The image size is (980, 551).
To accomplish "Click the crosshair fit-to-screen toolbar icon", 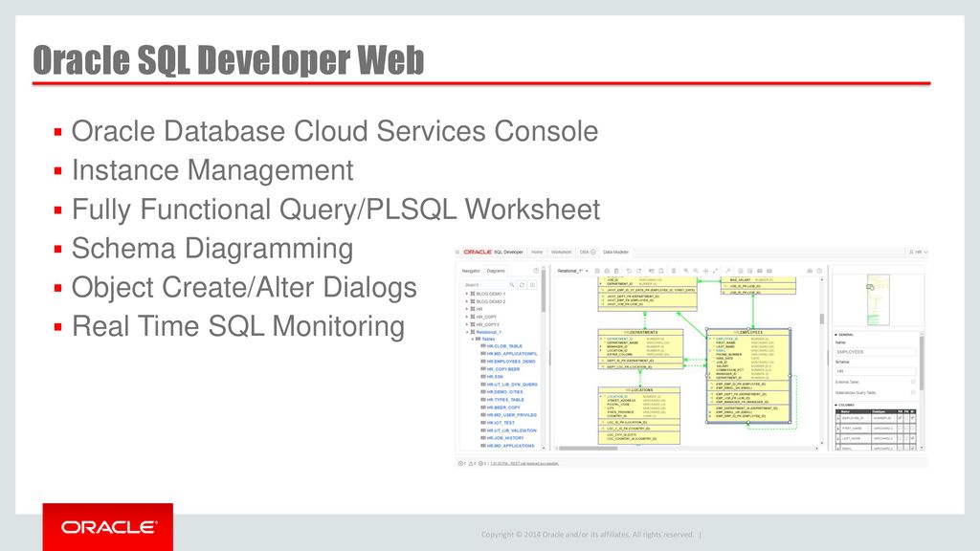I will tap(705, 271).
